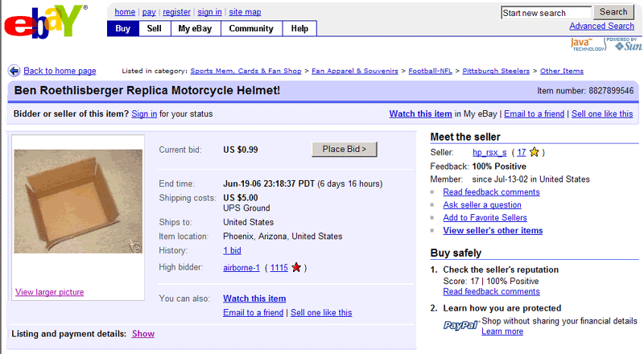The image size is (644, 354).
Task: Click the back arrow icon beside Back to home page
Action: tap(14, 71)
